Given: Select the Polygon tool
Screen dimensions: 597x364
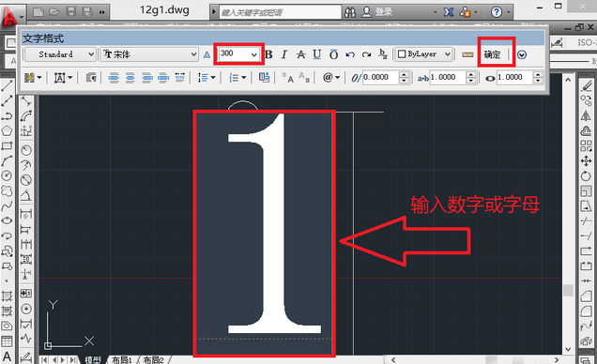Looking at the screenshot, I should click(7, 130).
